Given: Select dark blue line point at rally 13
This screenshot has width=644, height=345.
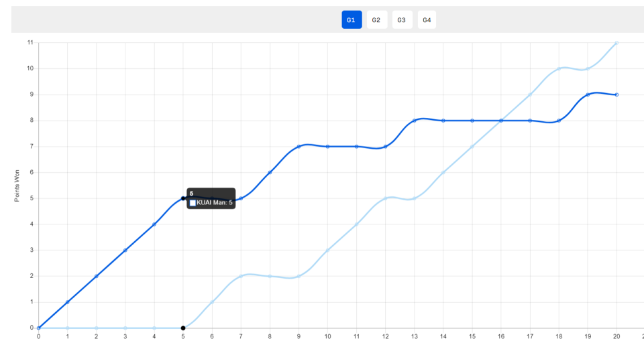Looking at the screenshot, I should click(x=415, y=121).
